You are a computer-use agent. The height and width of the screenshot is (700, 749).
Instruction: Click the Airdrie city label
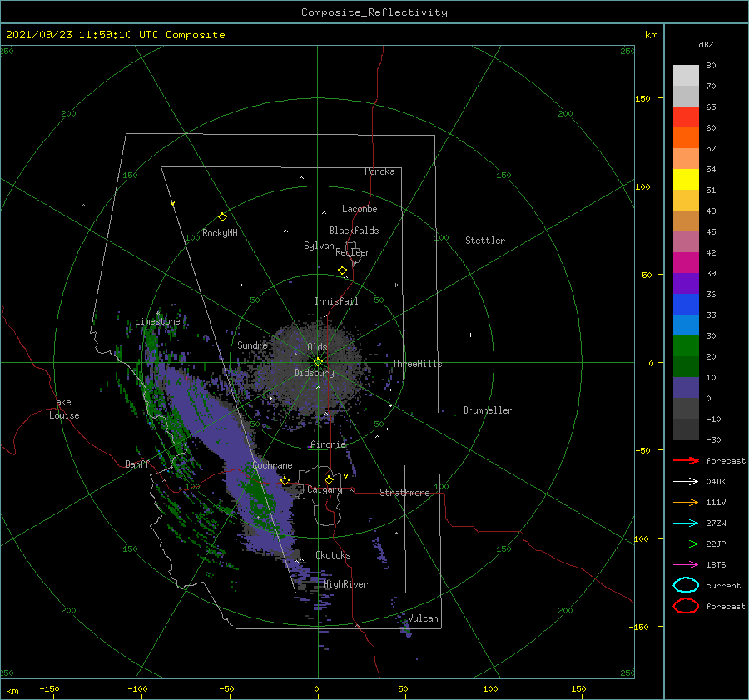(328, 444)
